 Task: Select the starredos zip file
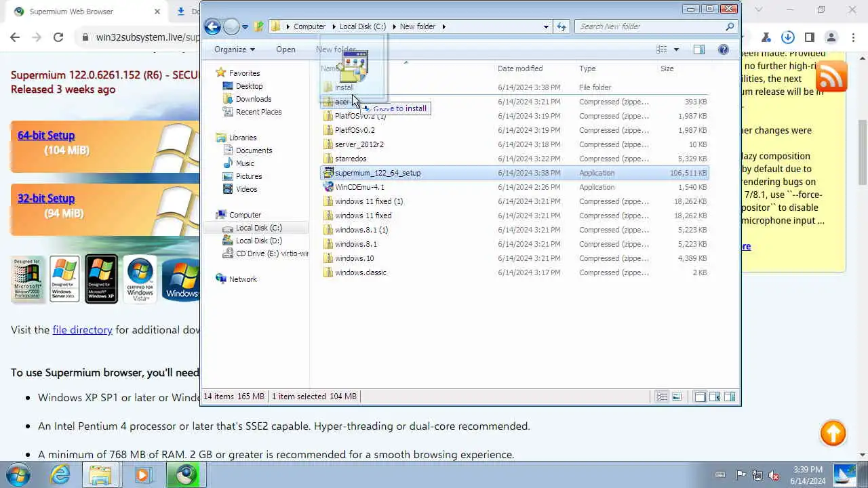coord(350,159)
